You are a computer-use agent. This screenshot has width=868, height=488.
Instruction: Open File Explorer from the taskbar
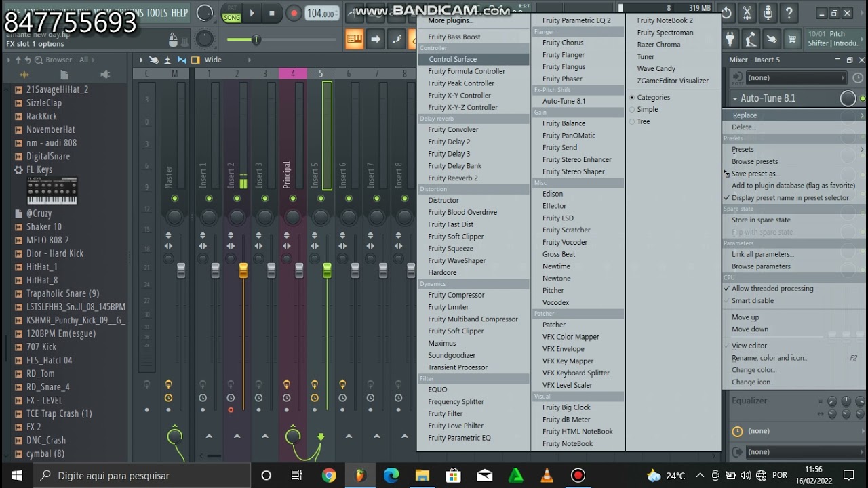pyautogui.click(x=422, y=475)
